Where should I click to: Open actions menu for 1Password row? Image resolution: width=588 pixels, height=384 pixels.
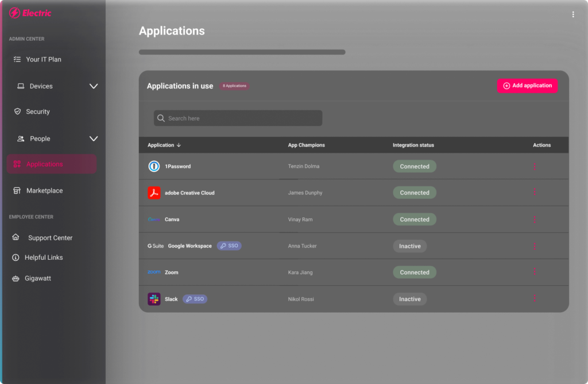pos(535,167)
